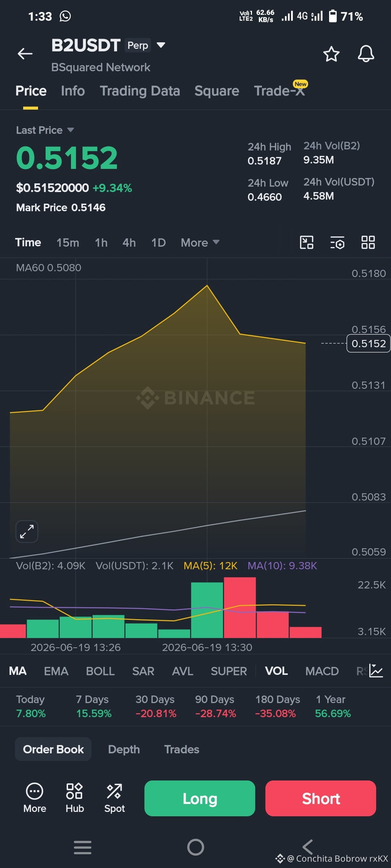Add B2USDT to favorites with star
The height and width of the screenshot is (868, 391).
point(331,54)
